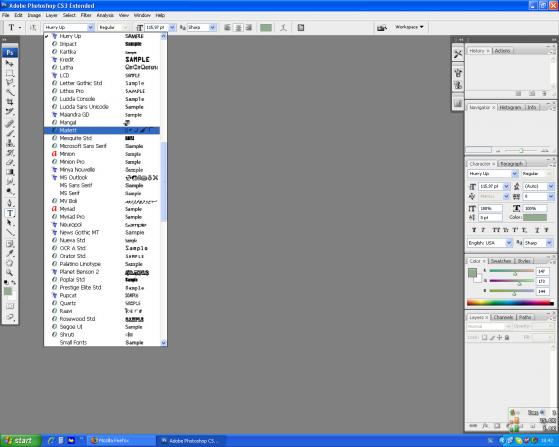
Task: Open the English: USA language dropdown
Action: [x=509, y=243]
